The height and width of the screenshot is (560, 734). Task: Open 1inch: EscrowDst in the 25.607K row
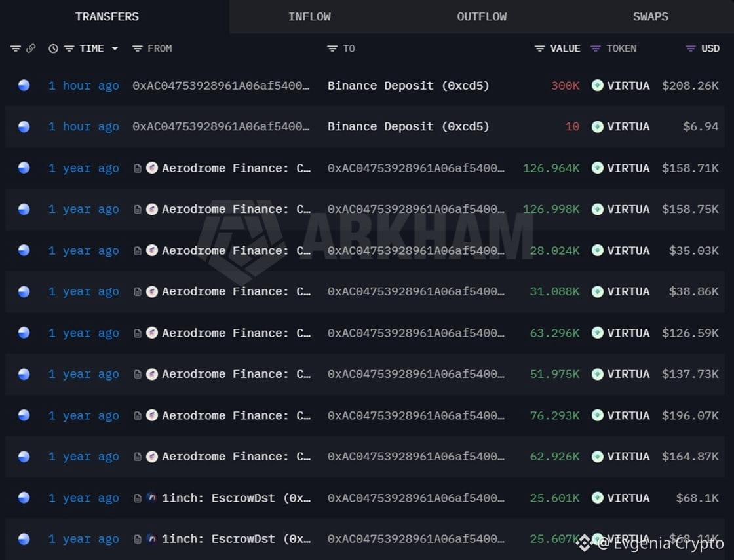(236, 539)
